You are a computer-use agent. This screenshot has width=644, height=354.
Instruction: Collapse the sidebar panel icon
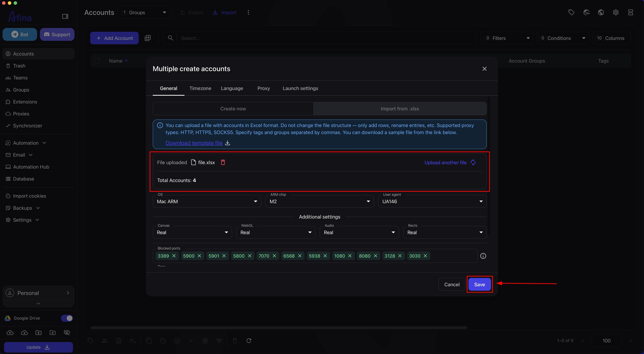(x=65, y=16)
